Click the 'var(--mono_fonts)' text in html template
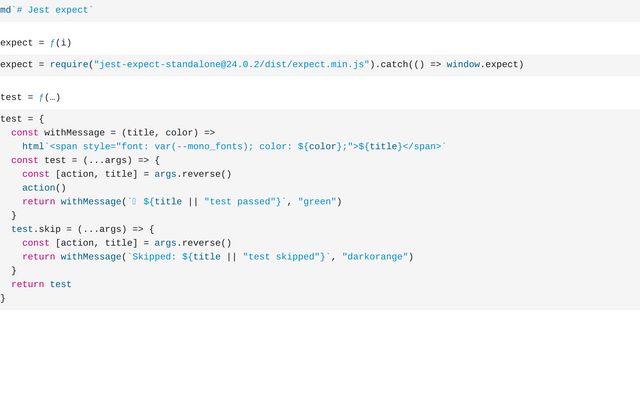The width and height of the screenshot is (640, 400). (214, 146)
